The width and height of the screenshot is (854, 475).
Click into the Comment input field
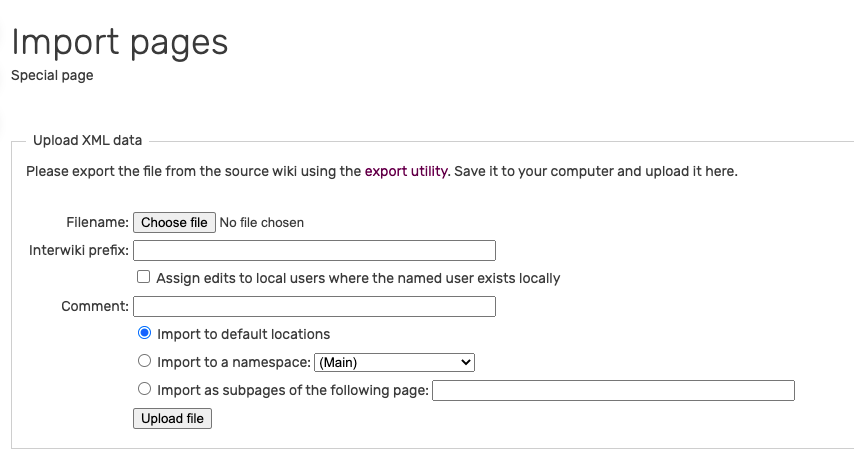314,306
